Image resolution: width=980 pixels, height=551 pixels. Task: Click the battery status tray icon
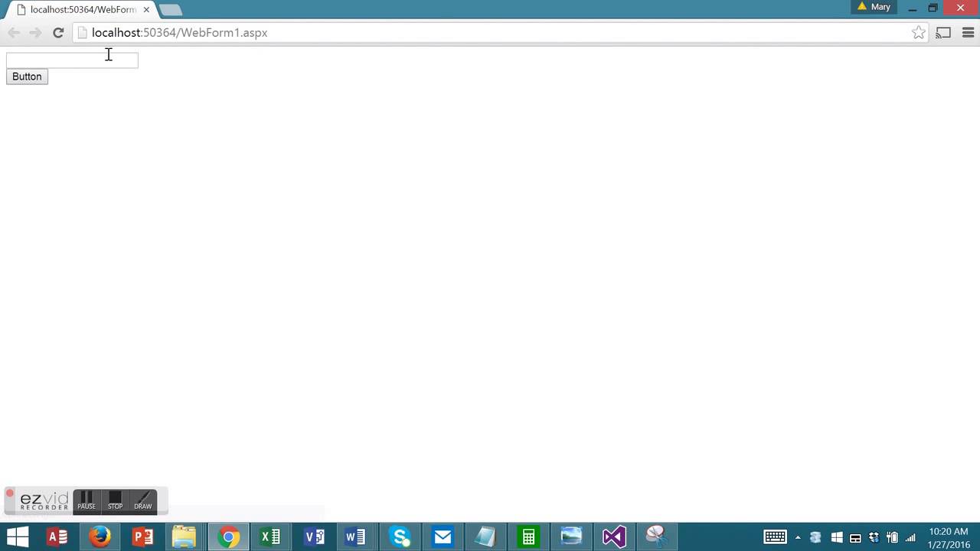(892, 538)
